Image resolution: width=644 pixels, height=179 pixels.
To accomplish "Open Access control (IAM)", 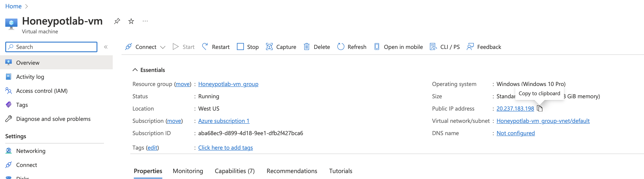I will pyautogui.click(x=42, y=91).
